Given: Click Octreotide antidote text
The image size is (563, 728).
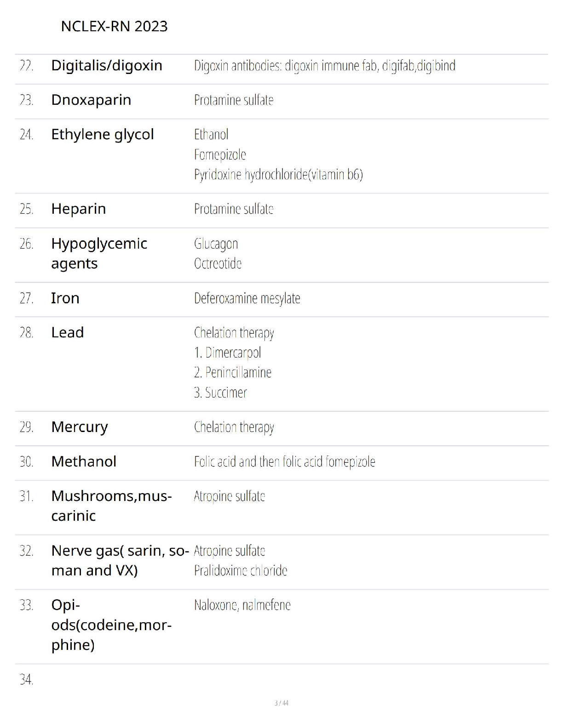Looking at the screenshot, I should point(218,263).
